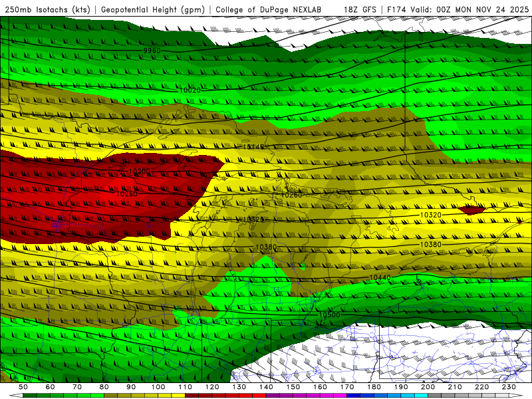532x399 pixels.
Task: Click the "250mb Isotachs (kts)" title text
Action: point(47,9)
